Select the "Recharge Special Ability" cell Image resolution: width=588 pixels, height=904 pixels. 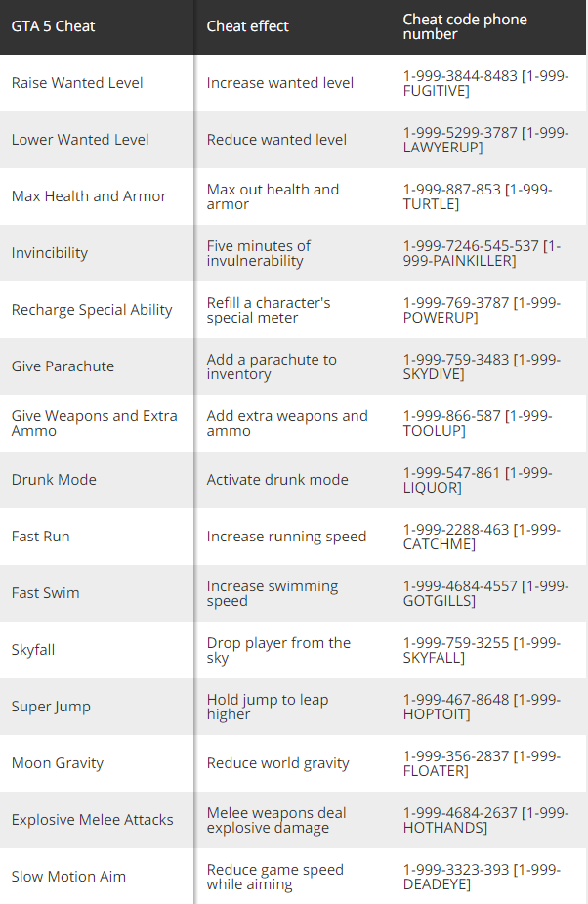[x=92, y=310]
